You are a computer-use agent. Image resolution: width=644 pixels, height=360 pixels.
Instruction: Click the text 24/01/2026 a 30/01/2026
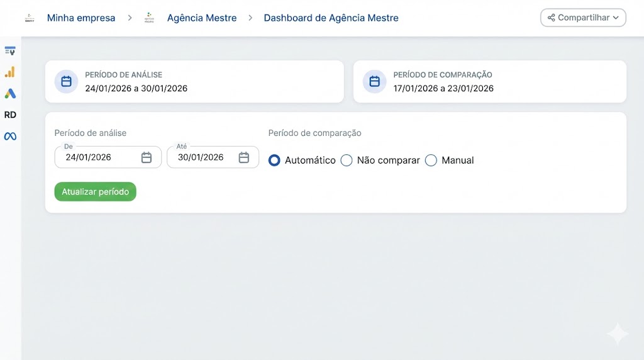point(136,88)
